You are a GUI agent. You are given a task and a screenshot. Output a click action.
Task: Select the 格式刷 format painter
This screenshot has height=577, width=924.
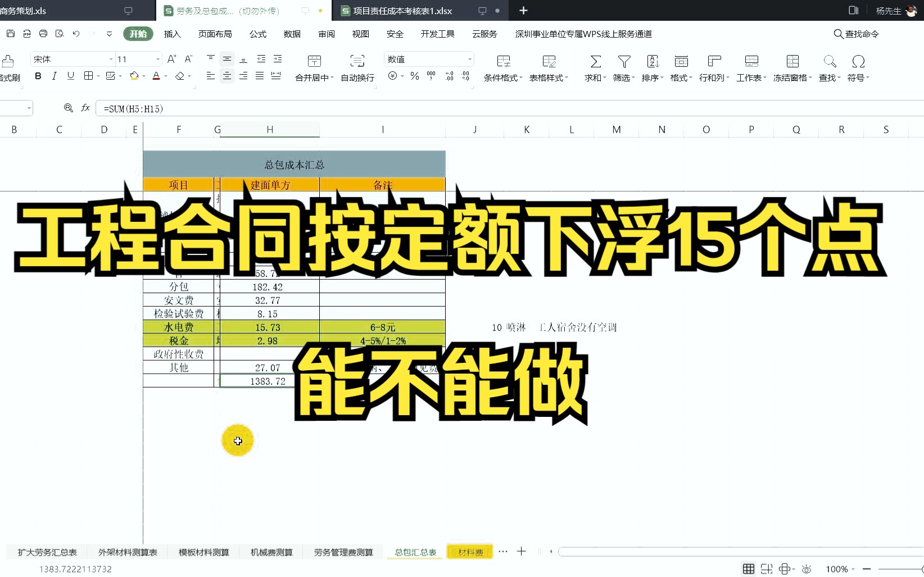pos(10,67)
